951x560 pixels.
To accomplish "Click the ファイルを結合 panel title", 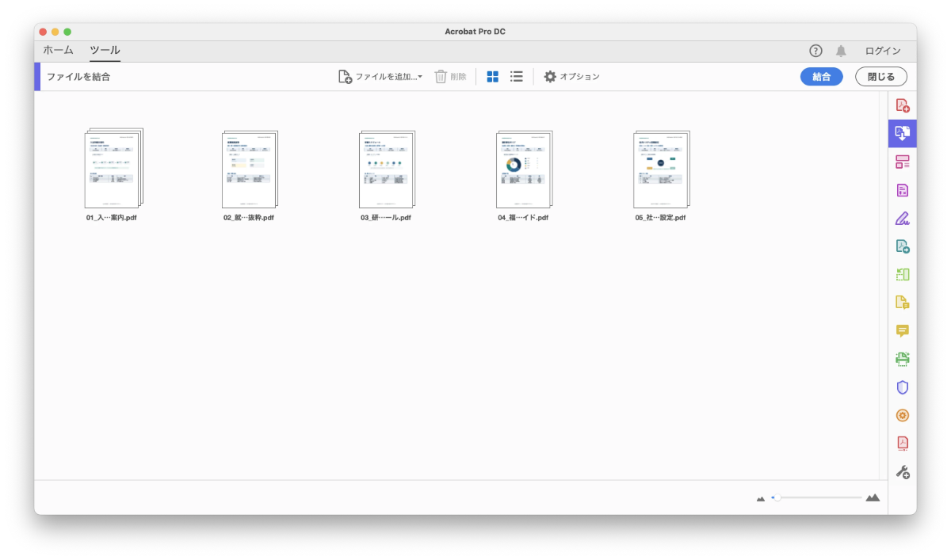I will tap(78, 77).
